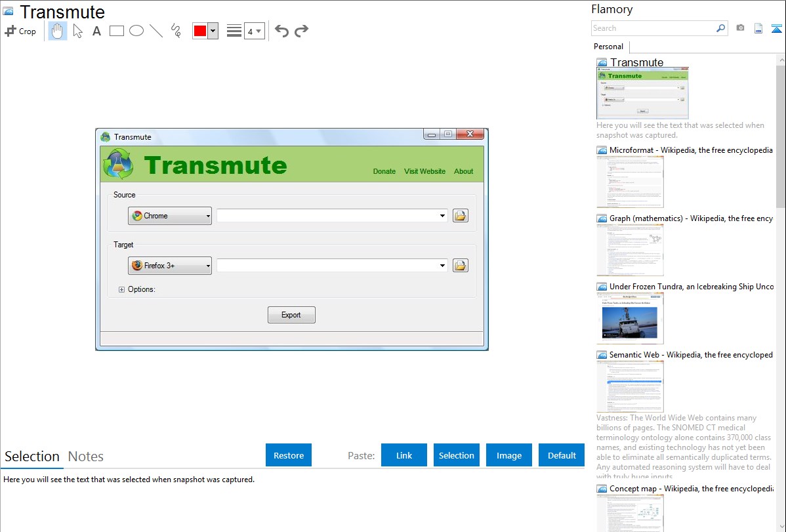Screen dimensions: 786x532
Task: Click the Transmute entry icon in Flamory list
Action: [x=602, y=63]
